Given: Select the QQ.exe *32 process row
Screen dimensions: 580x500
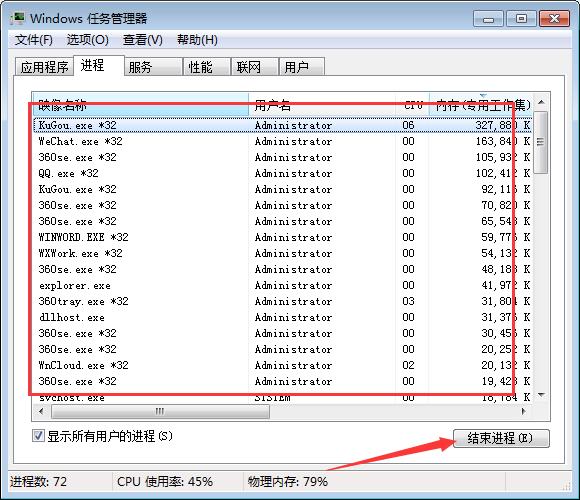Looking at the screenshot, I should [x=283, y=173].
